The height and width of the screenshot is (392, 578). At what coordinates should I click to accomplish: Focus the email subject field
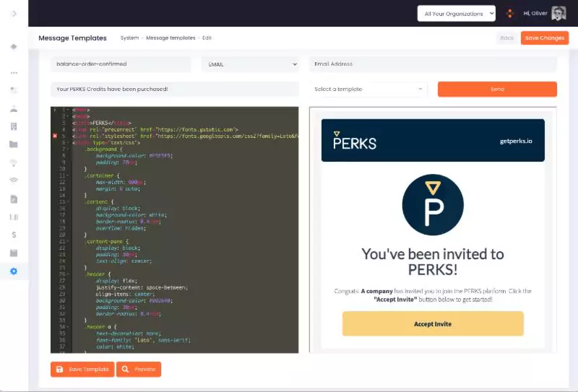(x=175, y=90)
